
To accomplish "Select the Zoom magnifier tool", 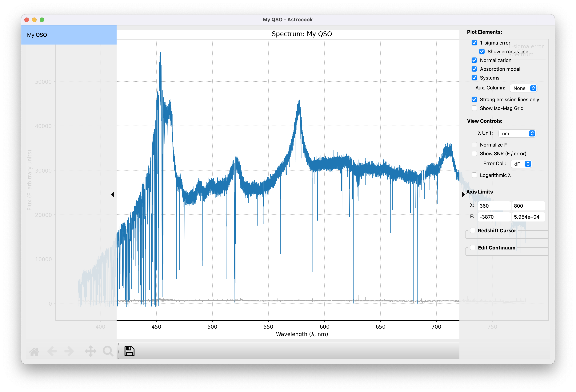I will pos(108,351).
